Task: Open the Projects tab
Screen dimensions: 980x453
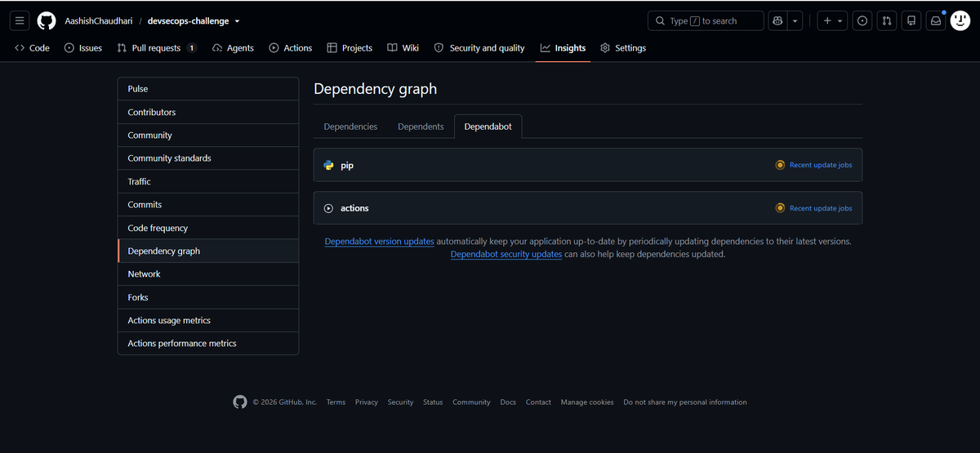Action: pos(350,48)
